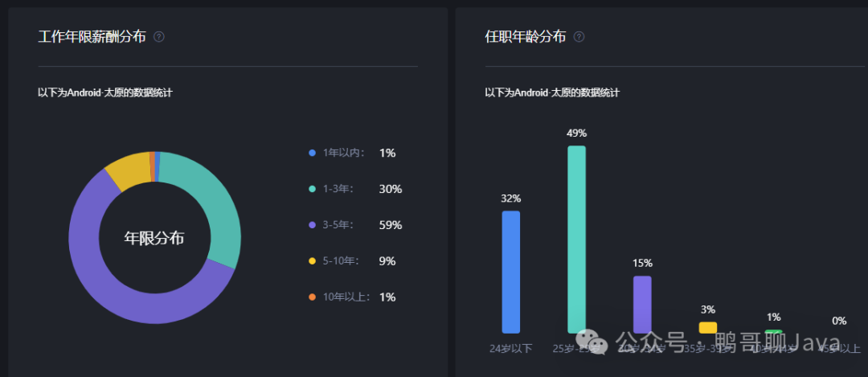Screen dimensions: 868x377
Task: Toggle the 3-5年 legend item
Action: 355,225
